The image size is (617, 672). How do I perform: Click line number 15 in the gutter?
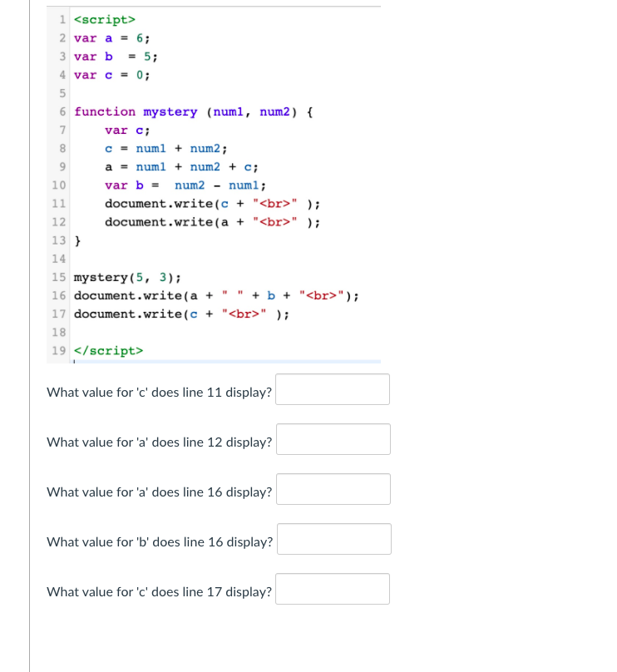[x=58, y=277]
